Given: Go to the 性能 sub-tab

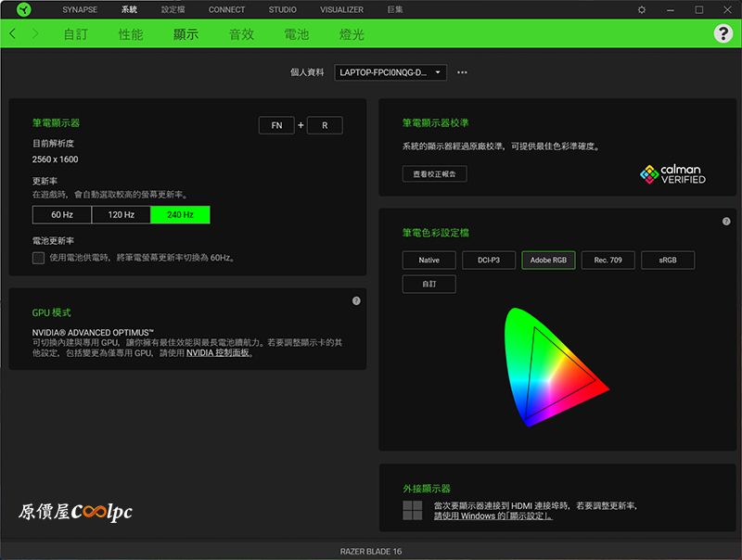Looking at the screenshot, I should coord(131,34).
